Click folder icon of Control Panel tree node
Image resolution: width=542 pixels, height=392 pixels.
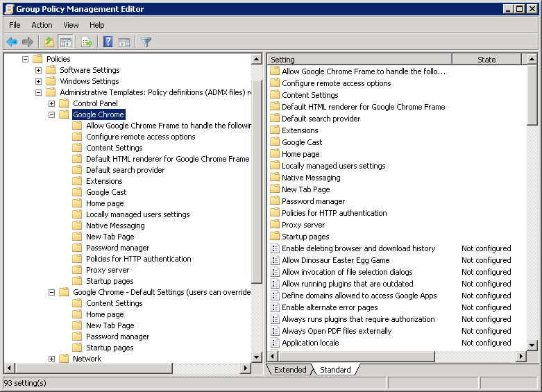(x=64, y=103)
